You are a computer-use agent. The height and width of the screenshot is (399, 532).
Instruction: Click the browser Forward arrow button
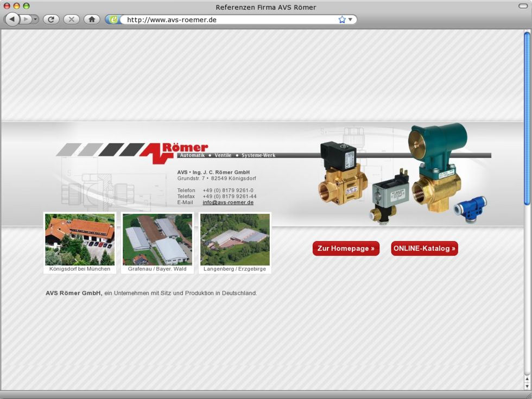26,20
